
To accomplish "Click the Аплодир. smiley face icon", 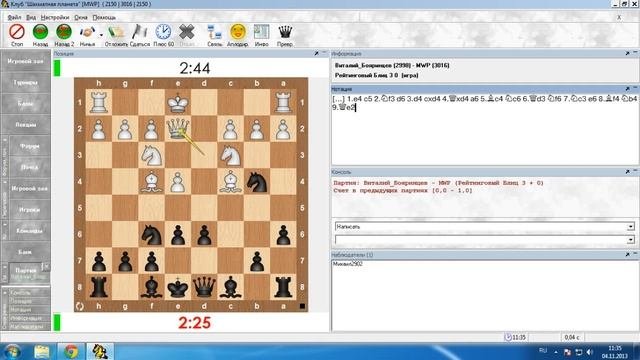I will (x=238, y=32).
